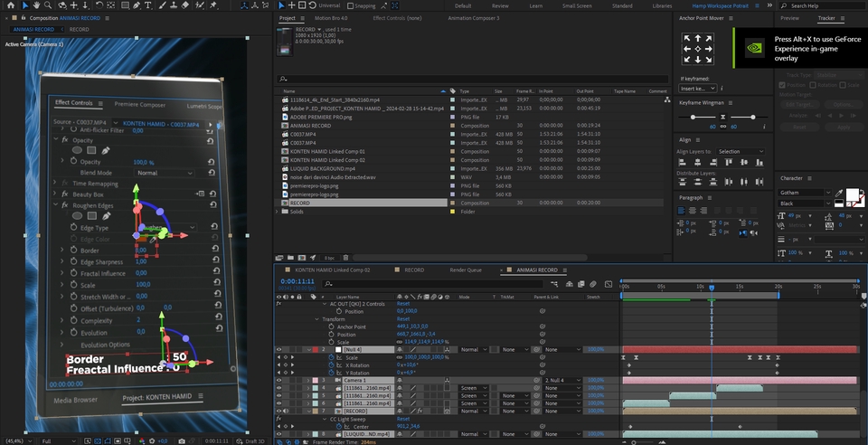
Task: Toggle the Tracker Position checkbox
Action: point(782,85)
